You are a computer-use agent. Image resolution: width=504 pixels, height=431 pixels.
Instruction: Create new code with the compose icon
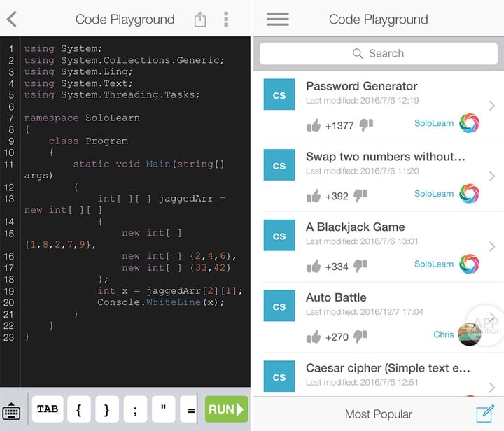[485, 414]
